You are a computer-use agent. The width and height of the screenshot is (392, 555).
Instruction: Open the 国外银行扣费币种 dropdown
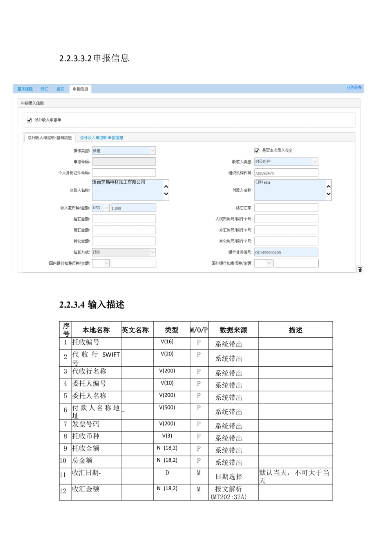(x=269, y=263)
